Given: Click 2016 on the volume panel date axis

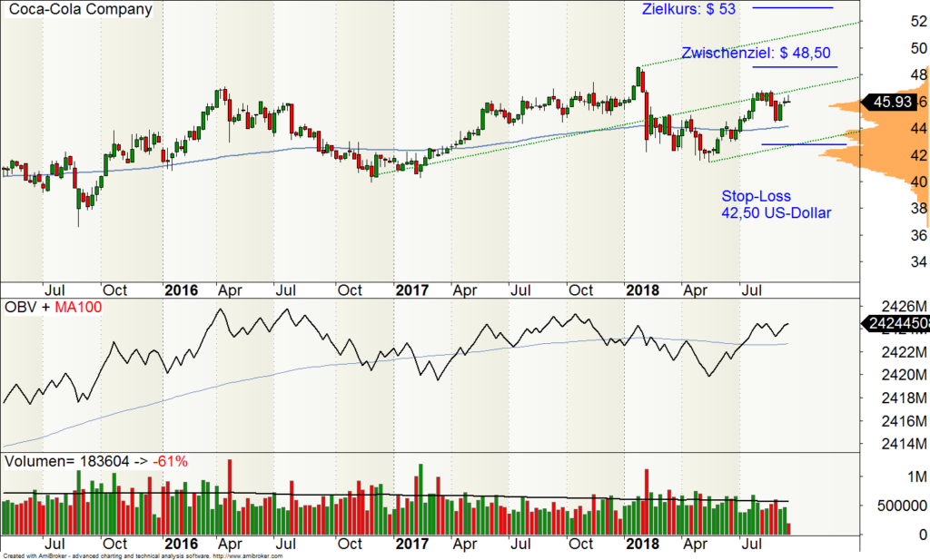Looking at the screenshot, I should tap(181, 544).
